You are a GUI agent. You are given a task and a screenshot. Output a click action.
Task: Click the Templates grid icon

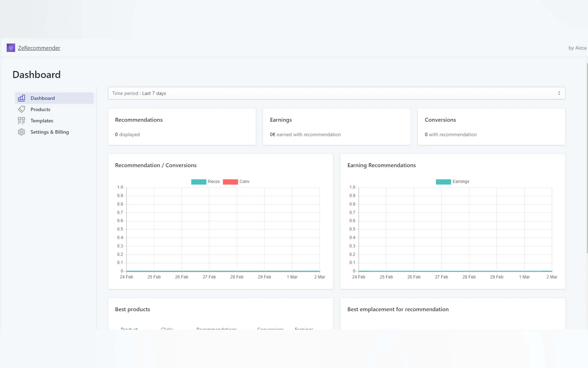pos(21,121)
